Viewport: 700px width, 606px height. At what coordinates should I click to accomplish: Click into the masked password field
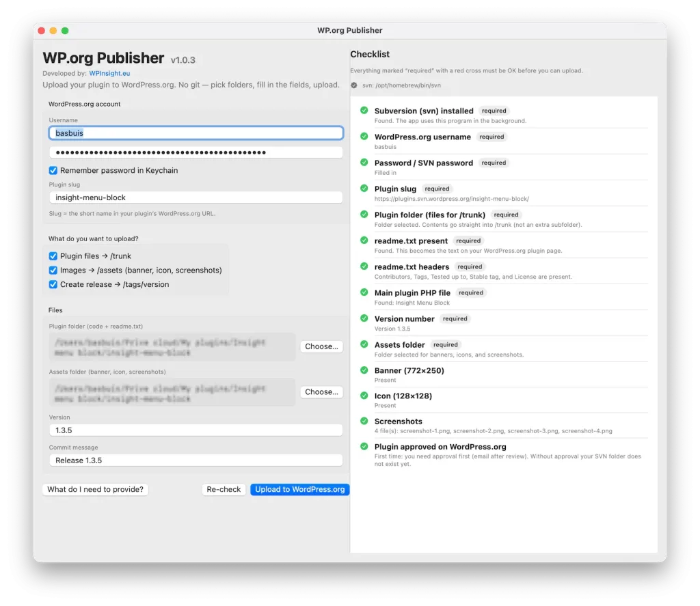tap(196, 152)
